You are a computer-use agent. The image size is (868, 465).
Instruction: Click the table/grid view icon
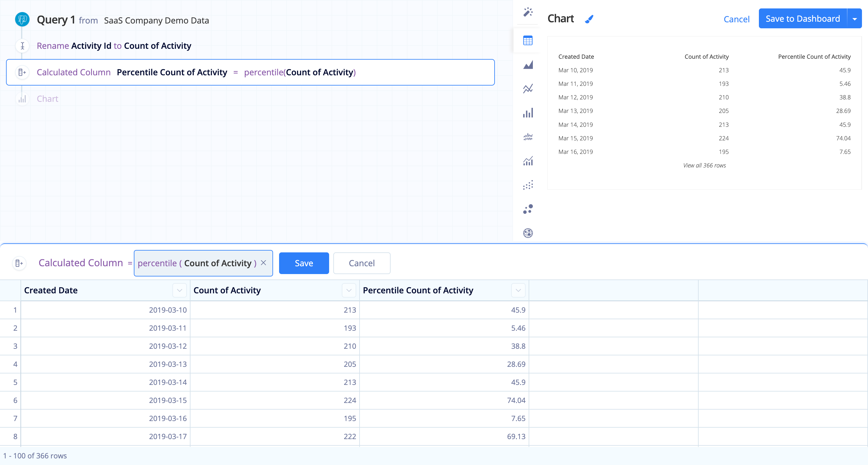click(527, 40)
